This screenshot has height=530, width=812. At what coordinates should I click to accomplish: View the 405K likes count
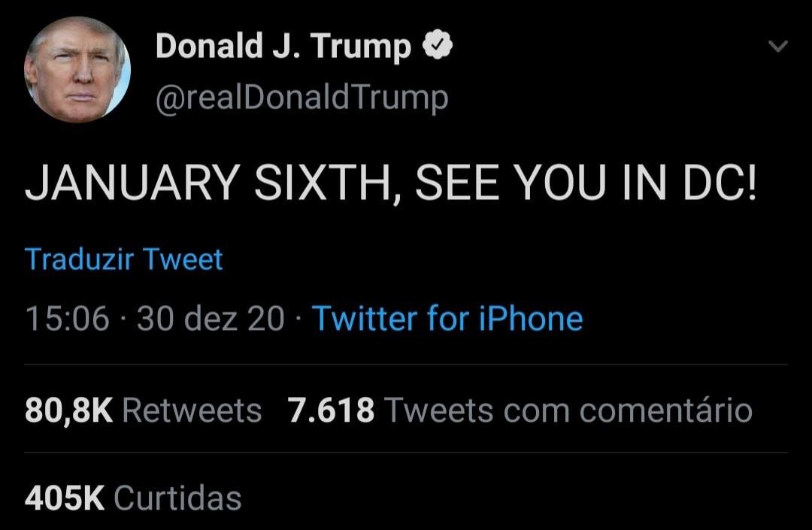(65, 498)
